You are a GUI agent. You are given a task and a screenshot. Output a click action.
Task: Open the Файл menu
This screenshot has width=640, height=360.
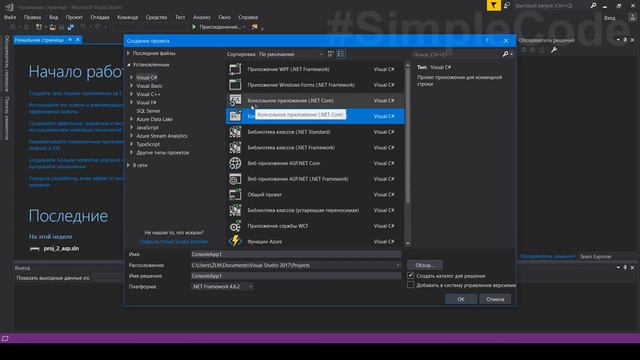tap(10, 17)
